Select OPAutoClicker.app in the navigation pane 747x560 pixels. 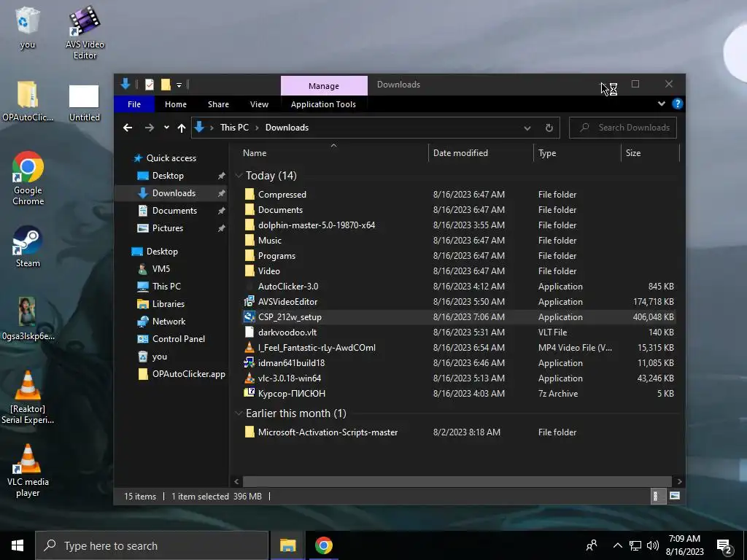click(189, 374)
